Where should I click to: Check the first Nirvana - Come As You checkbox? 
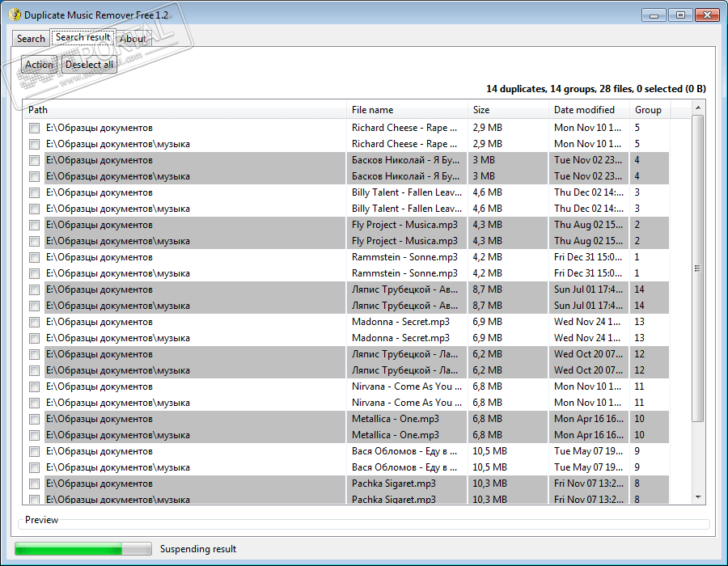tap(34, 387)
